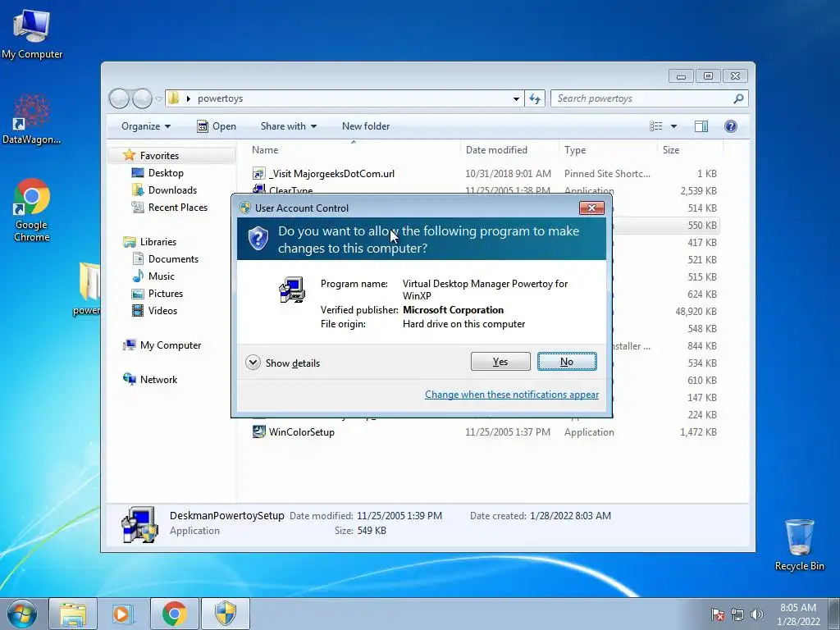Open Videos library
Viewport: 840px width, 630px height.
[x=162, y=310]
